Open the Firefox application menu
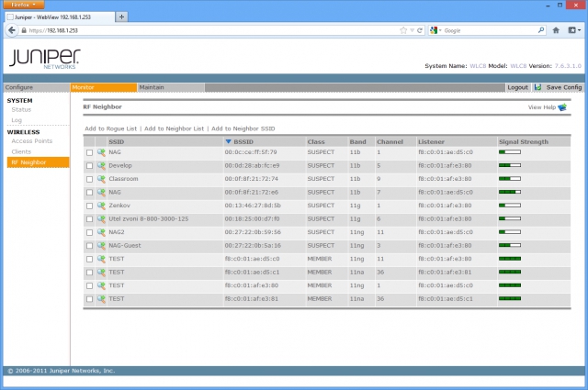Image resolution: width=588 pixels, height=390 pixels. click(x=24, y=5)
